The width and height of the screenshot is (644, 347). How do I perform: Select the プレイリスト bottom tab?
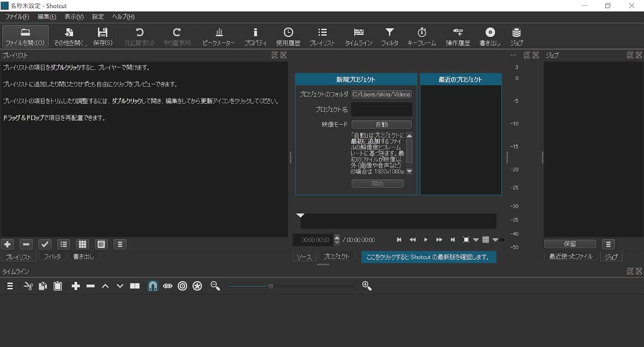point(19,256)
